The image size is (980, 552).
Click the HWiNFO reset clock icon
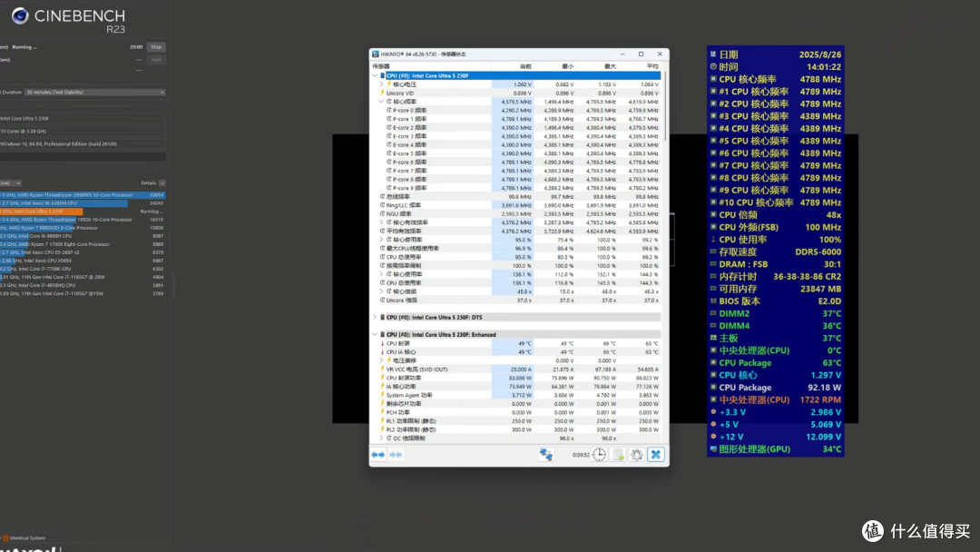pos(599,455)
